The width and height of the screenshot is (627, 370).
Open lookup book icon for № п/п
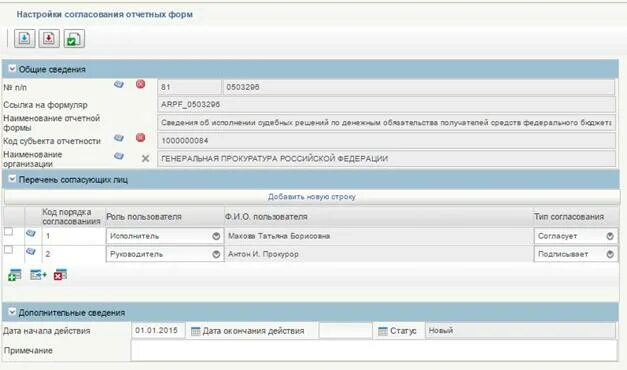pos(119,84)
